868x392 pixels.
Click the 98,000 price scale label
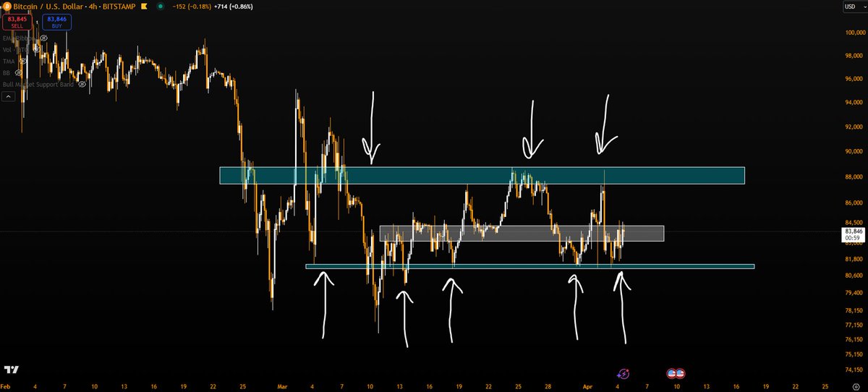coord(853,56)
